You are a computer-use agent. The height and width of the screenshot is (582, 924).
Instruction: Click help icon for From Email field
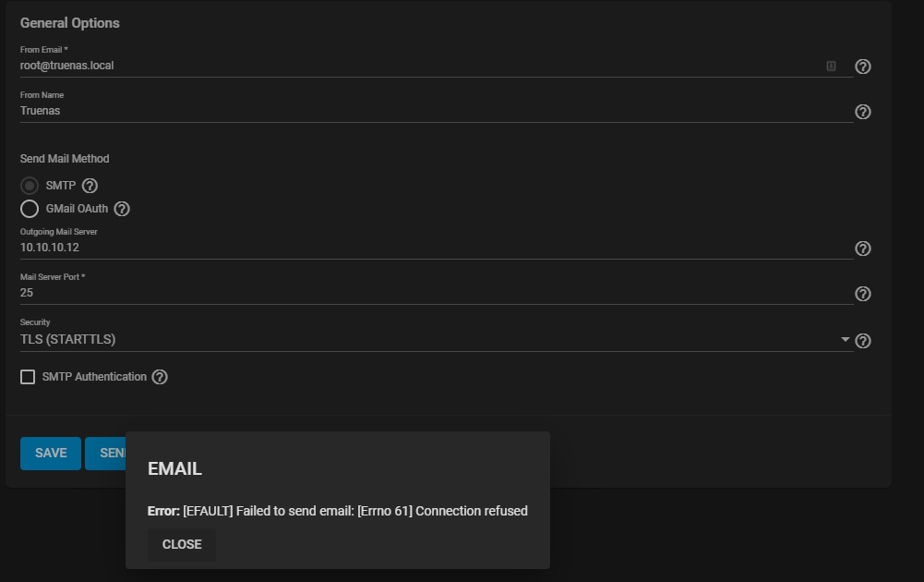tap(863, 67)
